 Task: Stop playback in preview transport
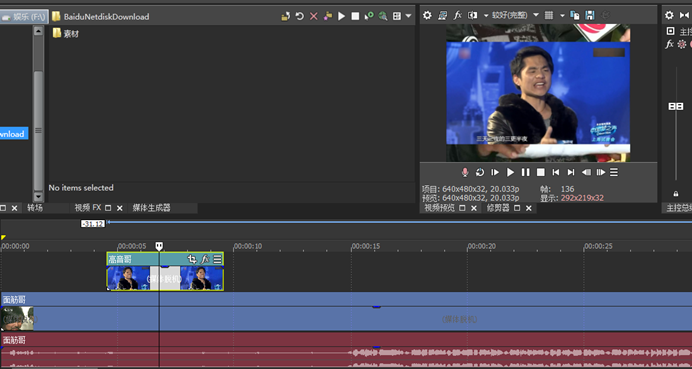click(541, 172)
